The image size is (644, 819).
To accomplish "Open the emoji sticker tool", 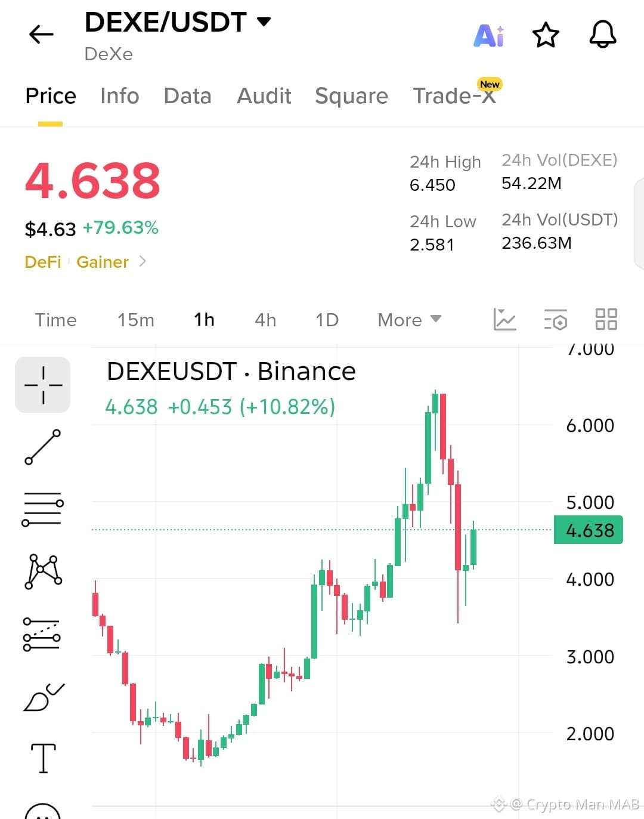I will [43, 811].
